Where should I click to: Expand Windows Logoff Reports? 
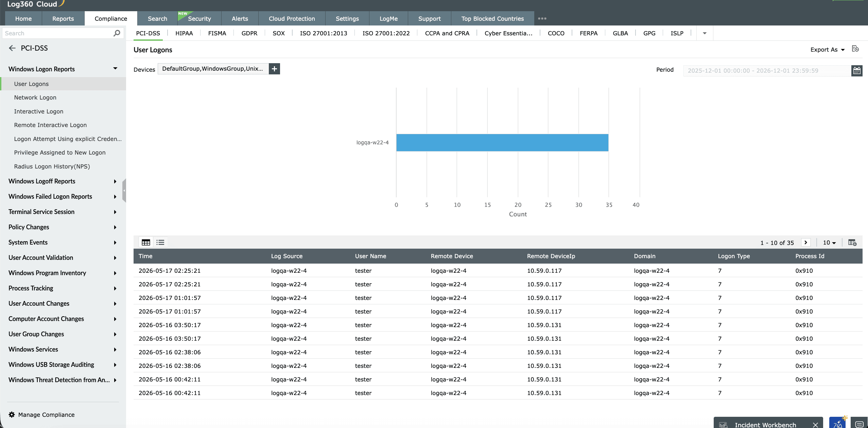(x=115, y=181)
